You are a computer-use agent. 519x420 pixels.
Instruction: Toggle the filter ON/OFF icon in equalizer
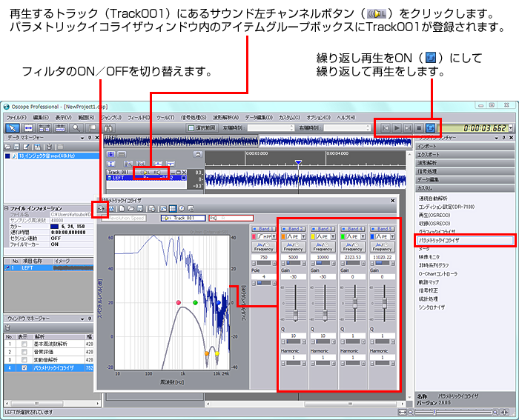click(x=100, y=209)
